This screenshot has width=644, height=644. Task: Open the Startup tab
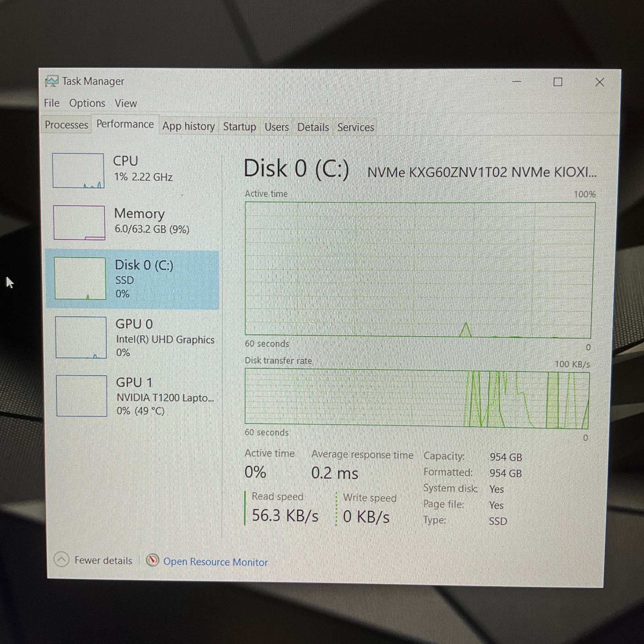(239, 127)
